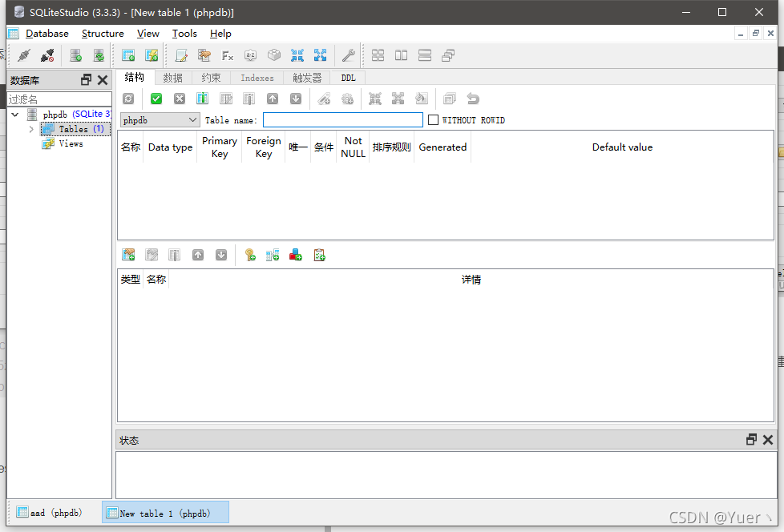Image resolution: width=784 pixels, height=532 pixels.
Task: Collapse the phpdb tree node
Action: (x=14, y=114)
